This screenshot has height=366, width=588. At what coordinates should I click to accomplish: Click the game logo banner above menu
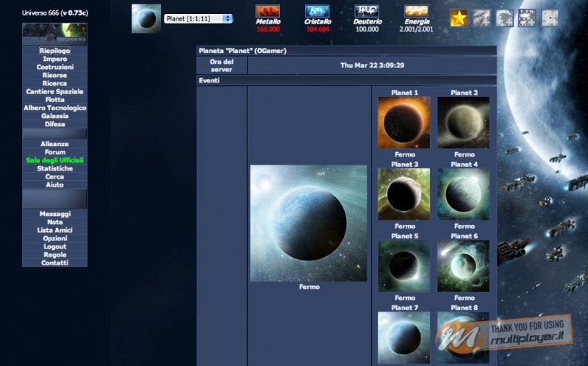[x=54, y=34]
